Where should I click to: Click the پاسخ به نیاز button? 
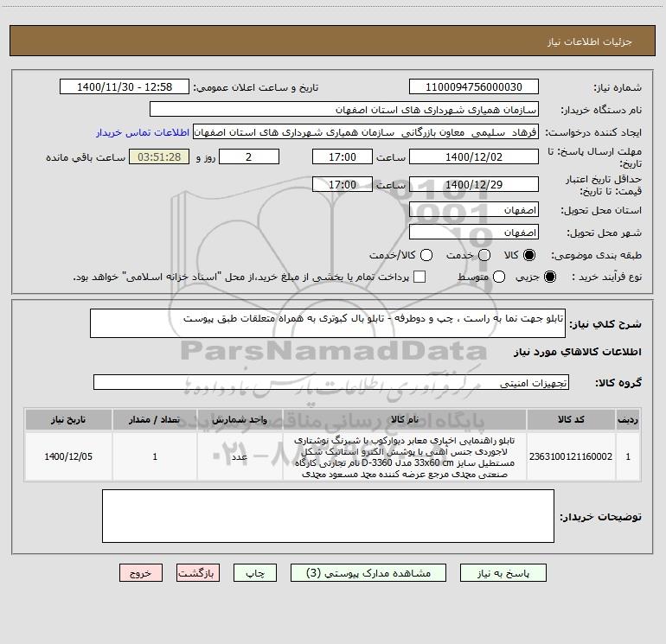pos(503,573)
